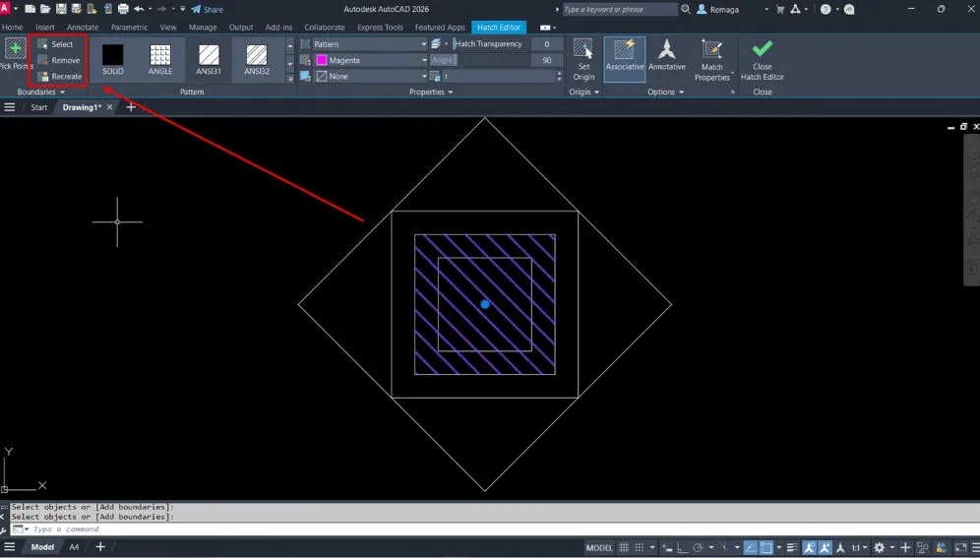Screen dimensions: 980x558
Task: Open the New file icon
Action: (x=30, y=10)
